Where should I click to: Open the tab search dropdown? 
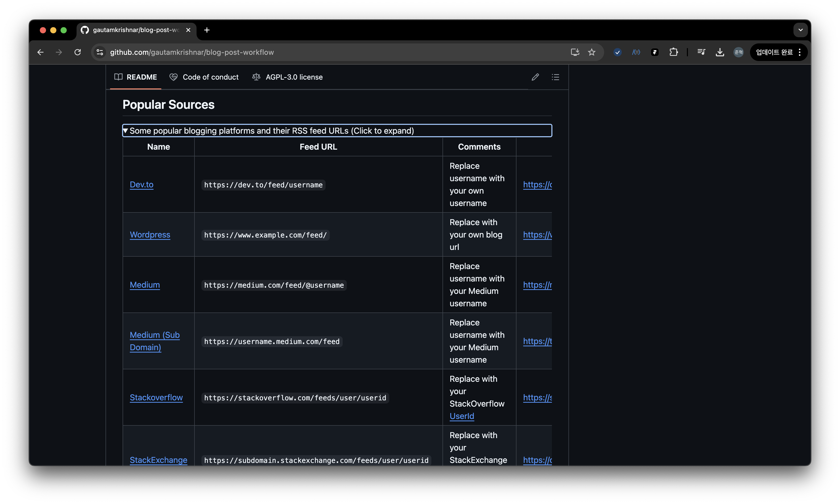[x=801, y=30]
